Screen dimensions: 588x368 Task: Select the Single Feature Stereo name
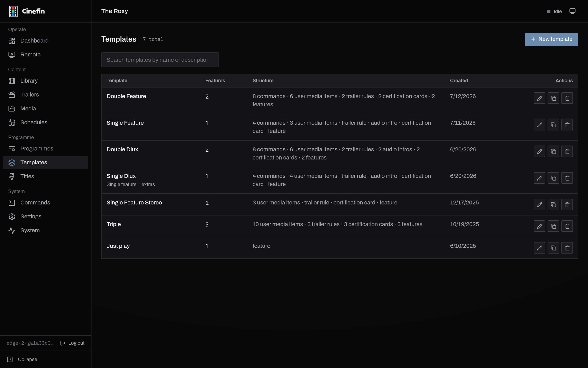click(134, 202)
